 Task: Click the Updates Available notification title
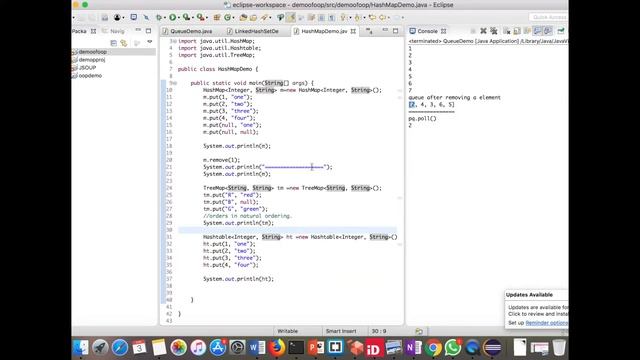coord(529,295)
